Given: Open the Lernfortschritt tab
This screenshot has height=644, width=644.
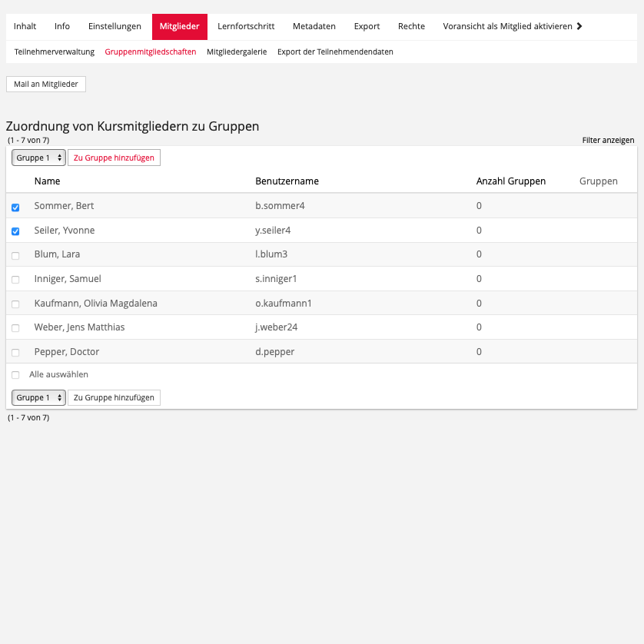Looking at the screenshot, I should pyautogui.click(x=246, y=26).
